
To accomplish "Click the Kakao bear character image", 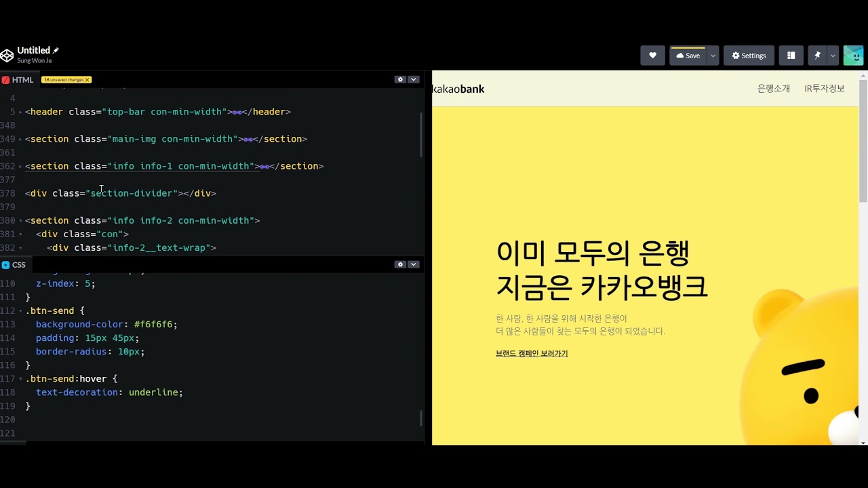I will [x=798, y=367].
